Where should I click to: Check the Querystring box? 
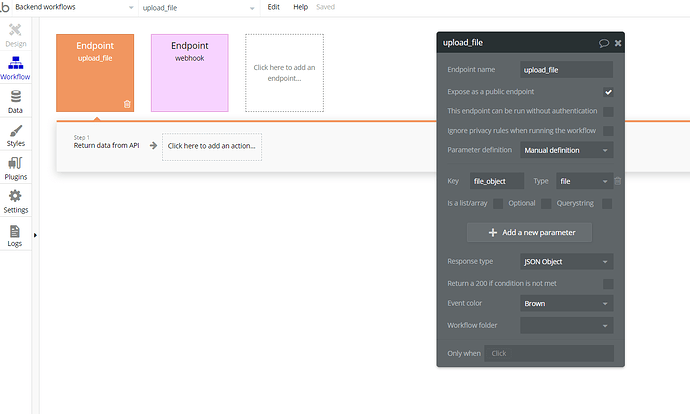coord(607,204)
